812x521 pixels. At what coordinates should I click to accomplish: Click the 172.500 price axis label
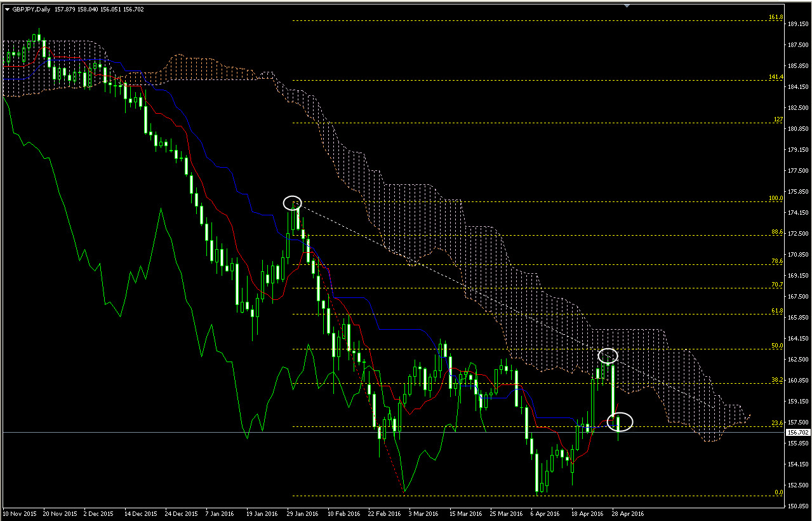[x=798, y=234]
